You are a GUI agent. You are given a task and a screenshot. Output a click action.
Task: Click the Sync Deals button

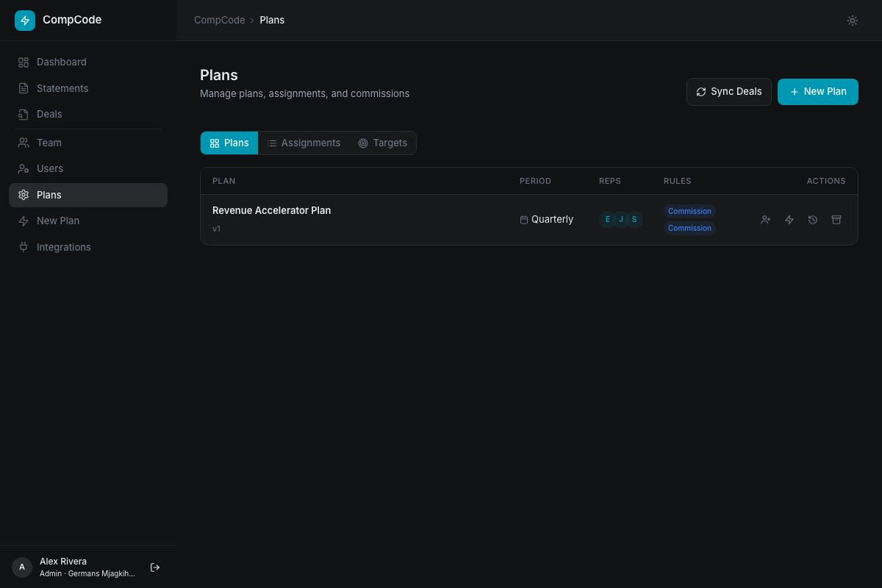(729, 92)
